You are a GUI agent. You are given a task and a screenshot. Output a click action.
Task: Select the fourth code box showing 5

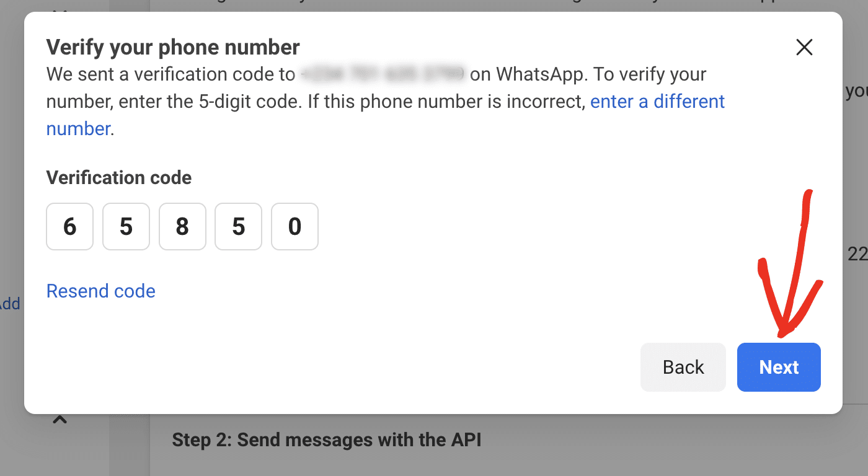[239, 227]
